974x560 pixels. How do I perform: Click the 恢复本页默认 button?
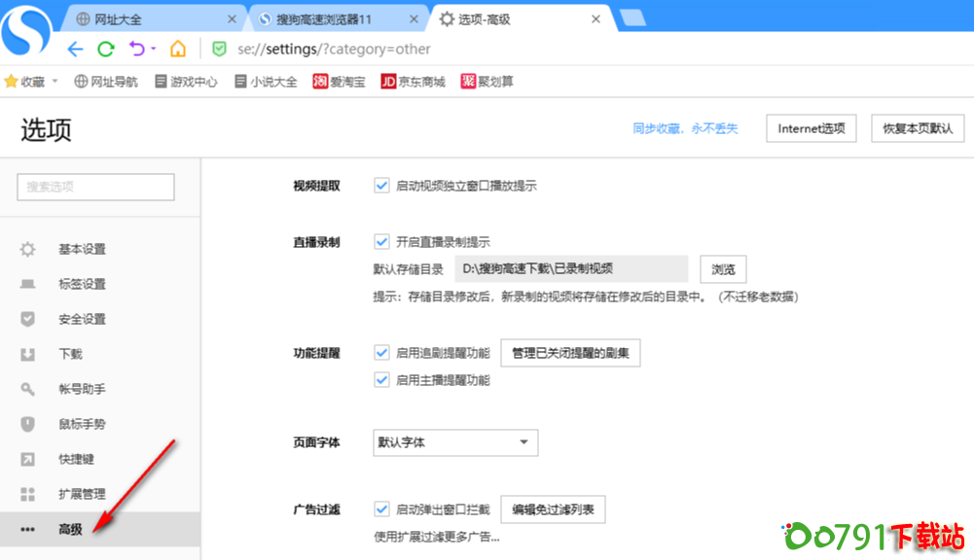[x=917, y=128]
